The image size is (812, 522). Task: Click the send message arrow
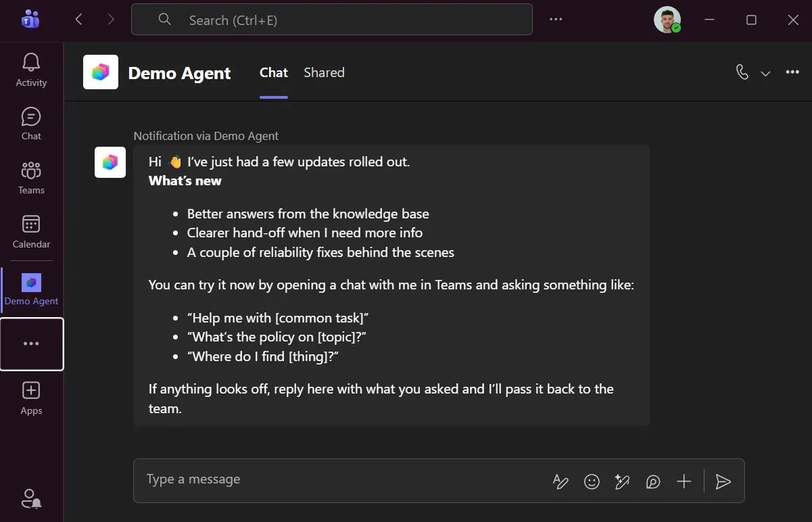click(x=723, y=481)
